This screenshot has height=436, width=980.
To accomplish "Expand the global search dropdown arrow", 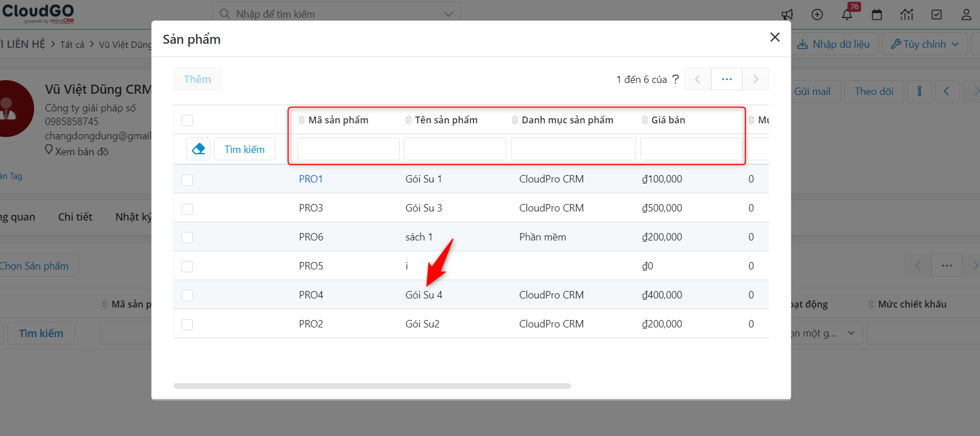I will coord(448,14).
